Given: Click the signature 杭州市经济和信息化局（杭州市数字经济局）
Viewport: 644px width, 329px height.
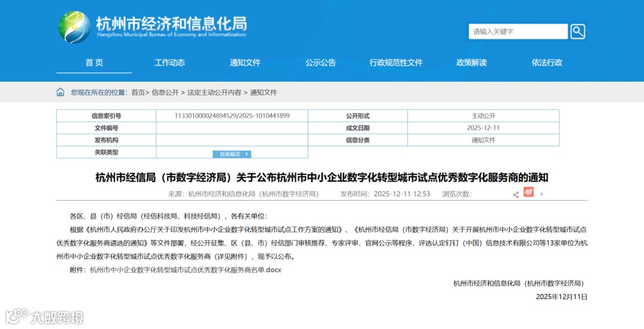Looking at the screenshot, I should [519, 284].
